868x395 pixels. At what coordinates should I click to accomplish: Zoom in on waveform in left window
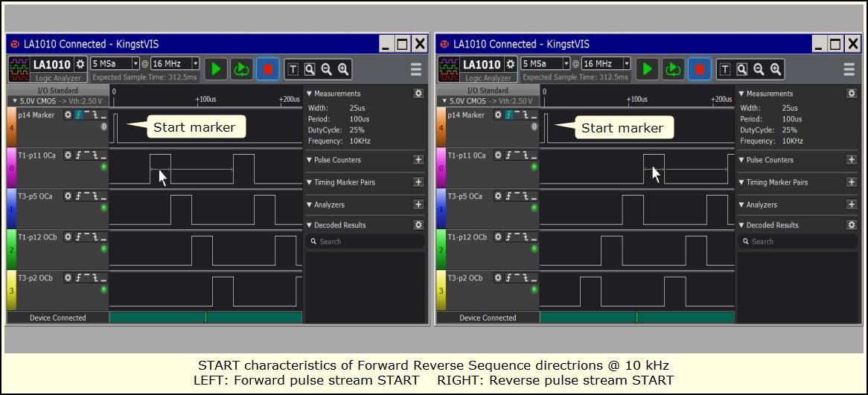pyautogui.click(x=343, y=69)
